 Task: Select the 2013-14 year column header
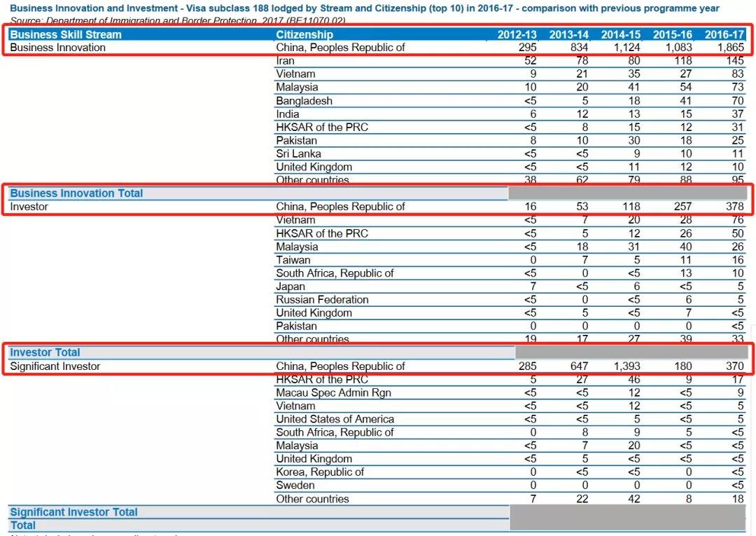coord(569,34)
